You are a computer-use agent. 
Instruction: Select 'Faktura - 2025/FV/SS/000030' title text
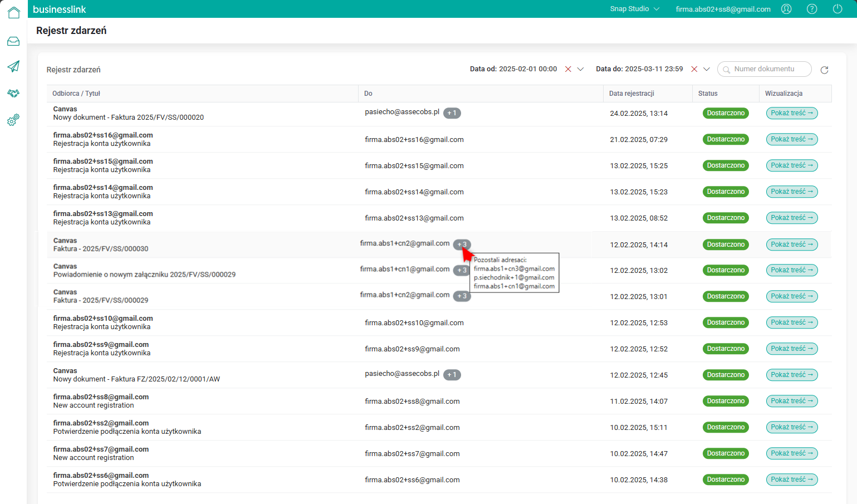coord(101,249)
